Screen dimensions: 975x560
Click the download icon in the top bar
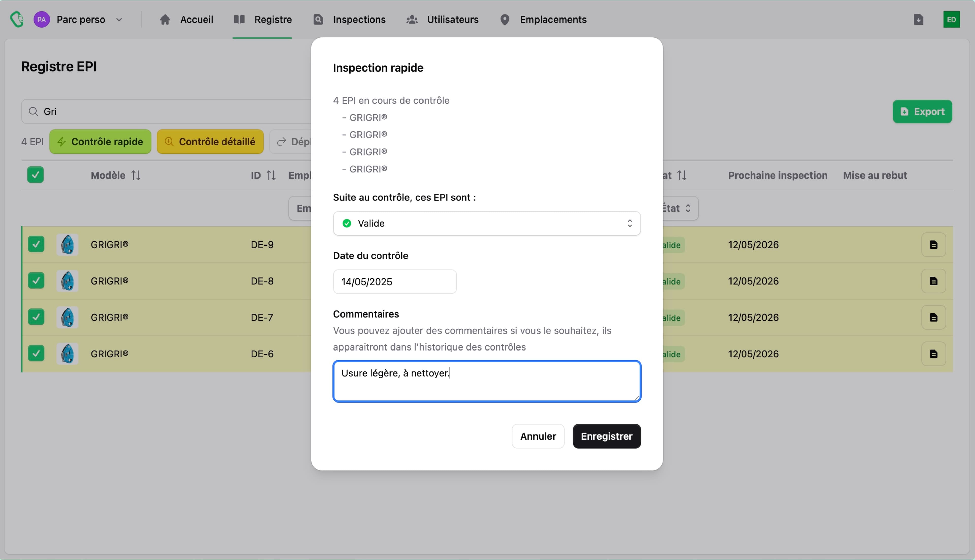tap(918, 19)
